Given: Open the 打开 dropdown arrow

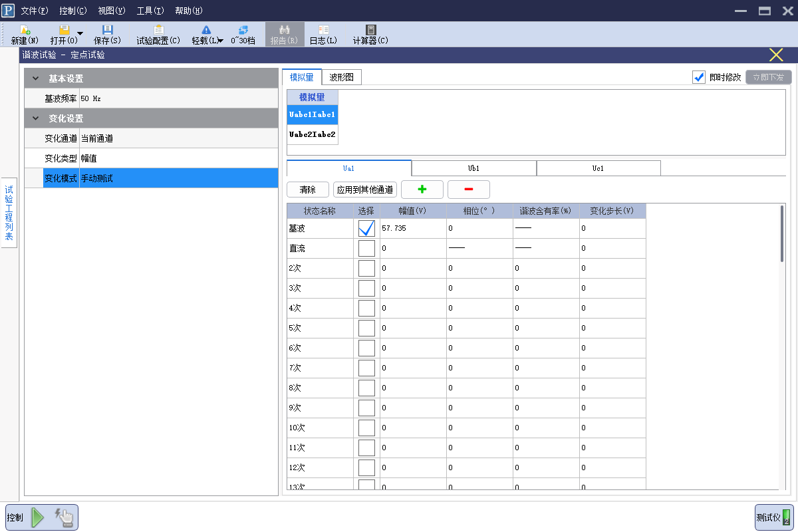Looking at the screenshot, I should coord(80,33).
